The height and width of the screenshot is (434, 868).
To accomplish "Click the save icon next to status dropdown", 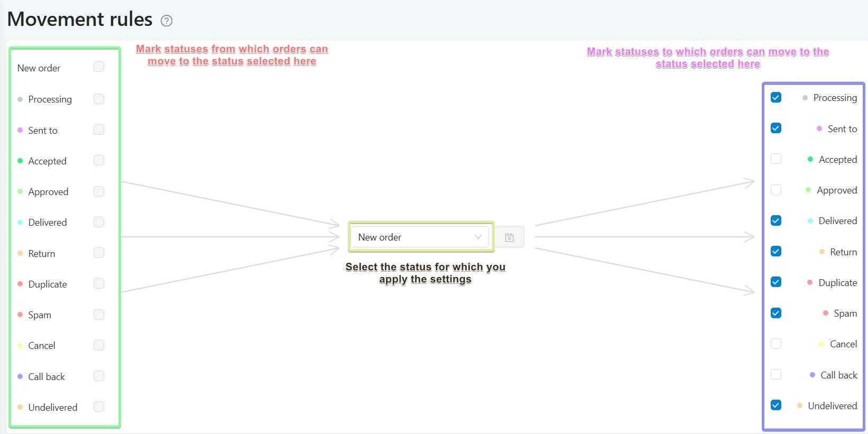I will (510, 237).
